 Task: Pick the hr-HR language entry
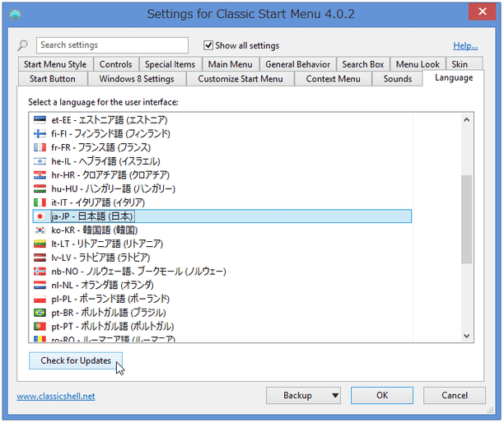(x=222, y=175)
